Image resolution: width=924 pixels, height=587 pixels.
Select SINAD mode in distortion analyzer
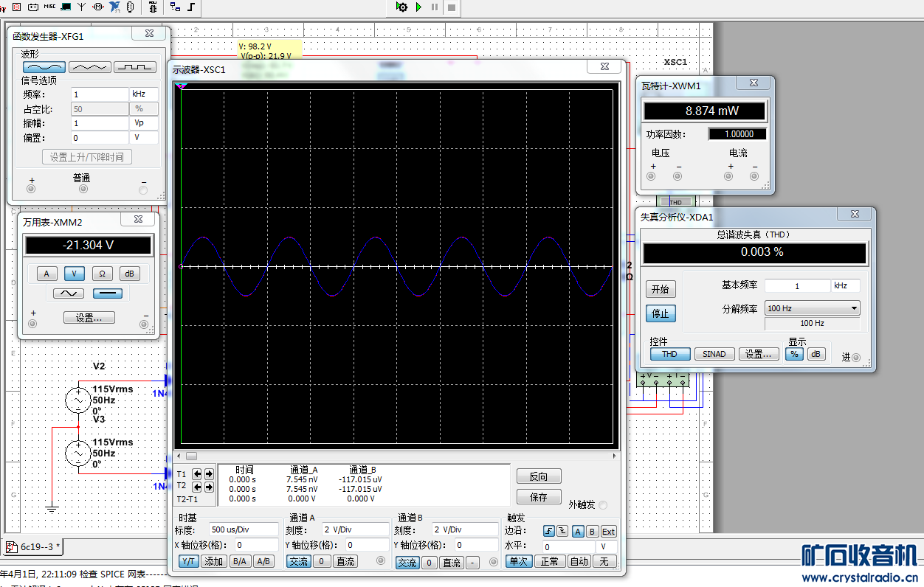click(x=714, y=354)
